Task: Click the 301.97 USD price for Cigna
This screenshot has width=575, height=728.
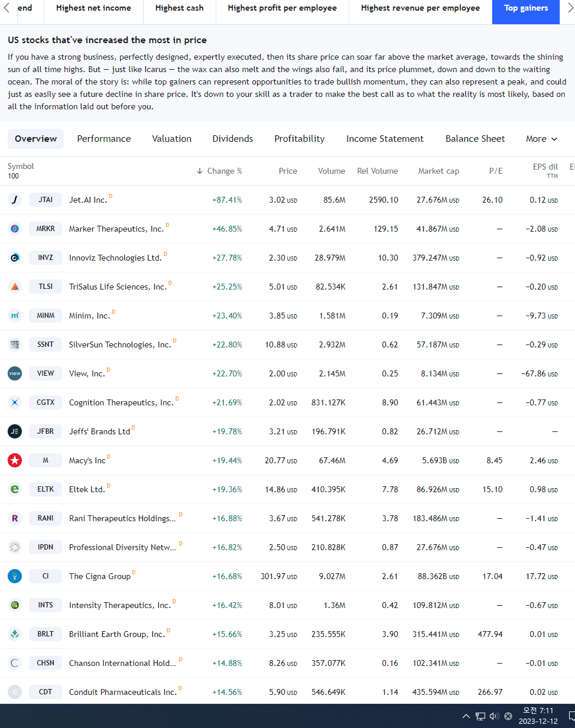Action: 279,576
